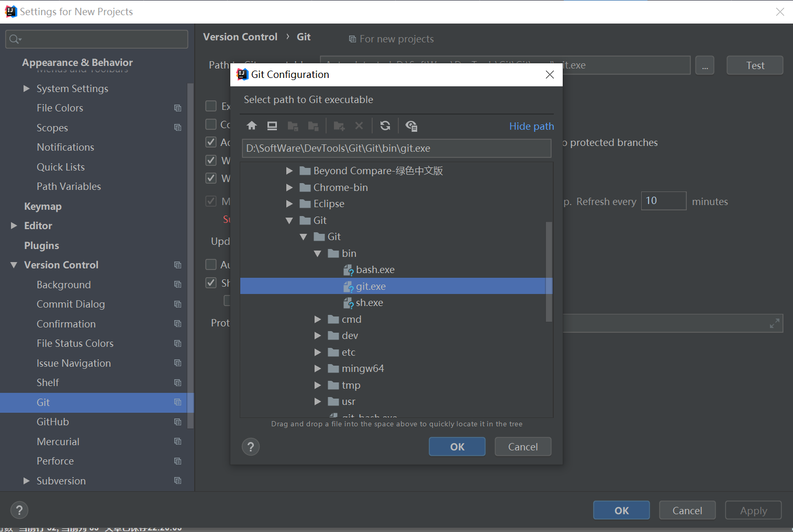Viewport: 793px width, 532px height.
Task: Expand the cmd folder
Action: click(x=317, y=320)
